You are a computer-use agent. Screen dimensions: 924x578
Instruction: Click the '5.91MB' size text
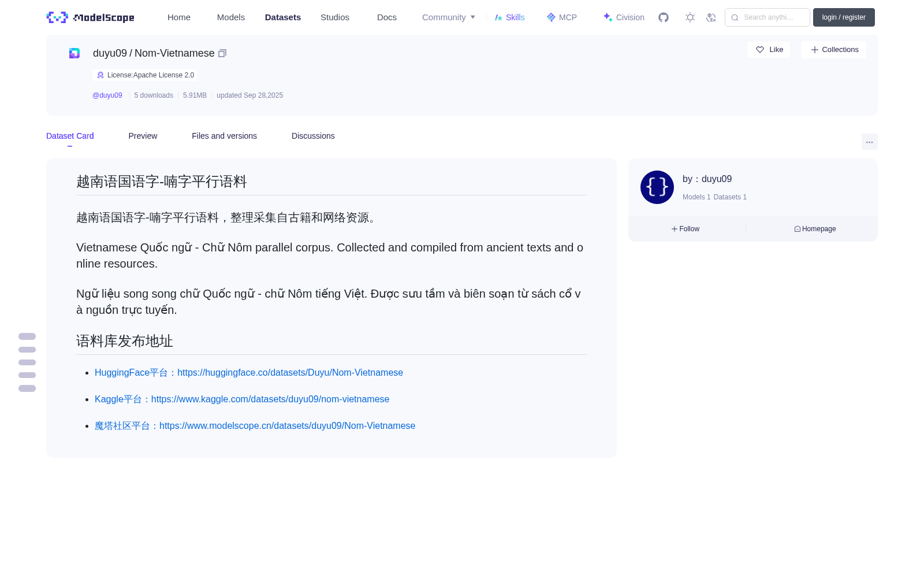[195, 95]
